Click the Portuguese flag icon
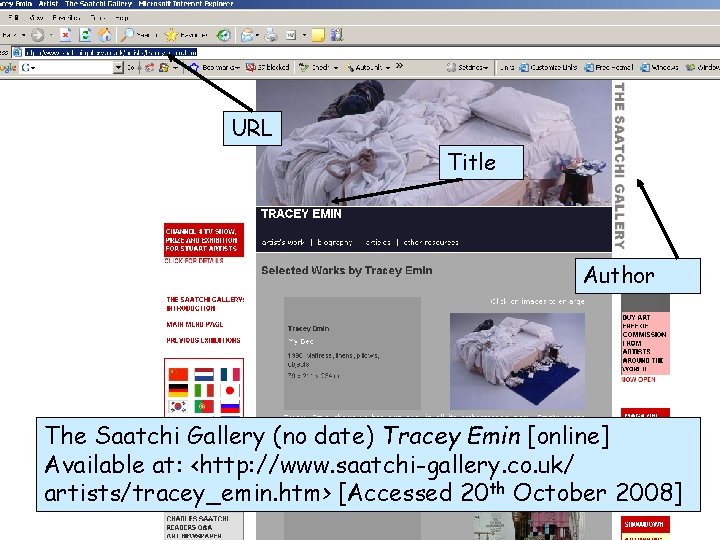This screenshot has height=540, width=720. 204,407
